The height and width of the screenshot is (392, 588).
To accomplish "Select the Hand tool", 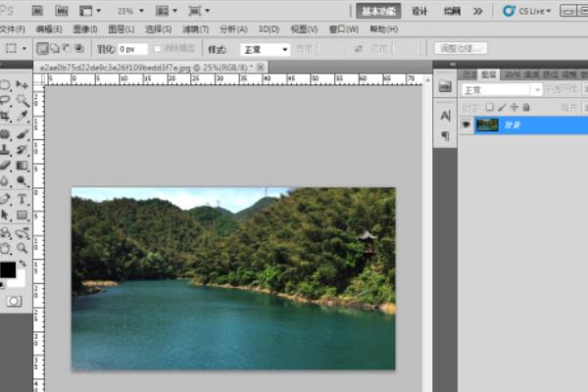I will tap(5, 249).
